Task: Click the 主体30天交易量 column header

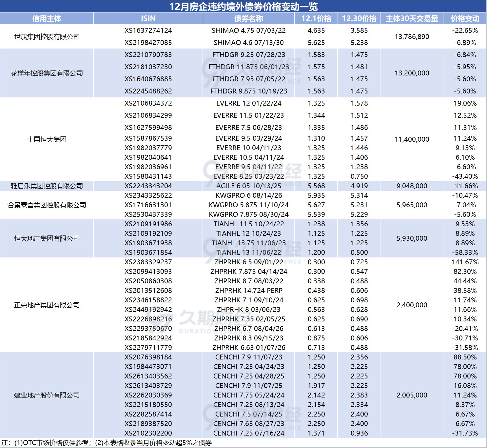Action: [x=412, y=19]
